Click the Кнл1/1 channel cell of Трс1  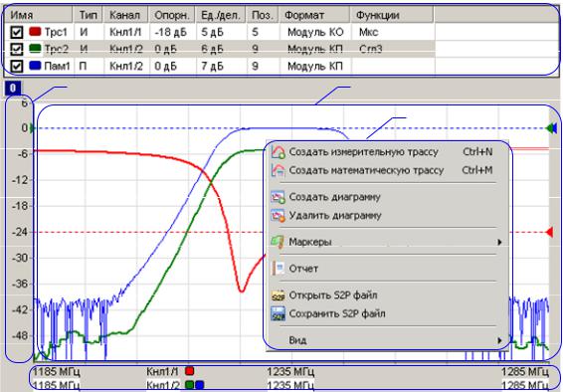[x=125, y=32]
